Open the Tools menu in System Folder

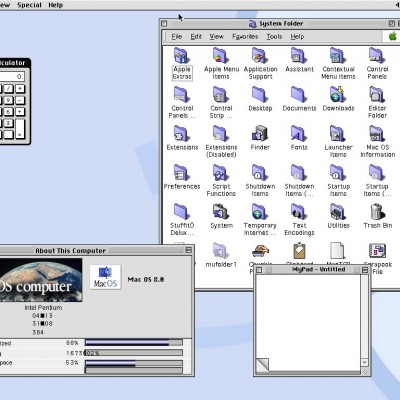click(274, 36)
